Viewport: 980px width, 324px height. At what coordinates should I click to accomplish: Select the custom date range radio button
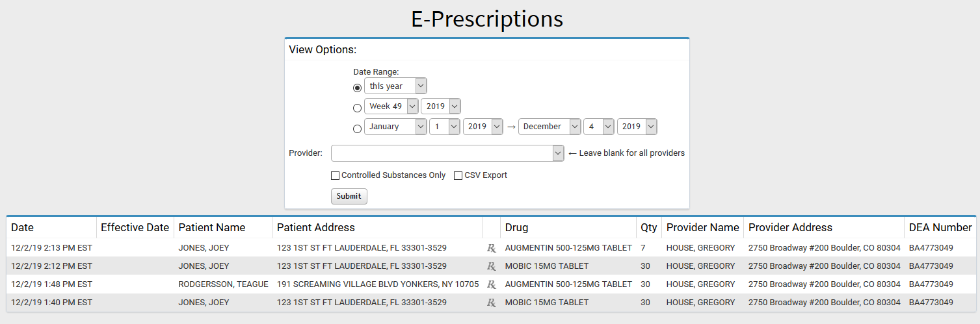pyautogui.click(x=357, y=129)
